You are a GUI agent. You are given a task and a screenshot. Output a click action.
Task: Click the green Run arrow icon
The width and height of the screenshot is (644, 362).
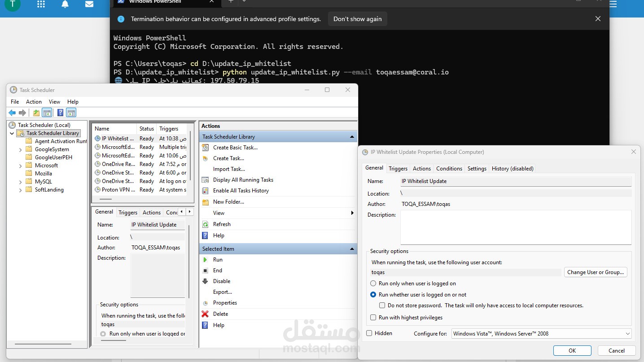point(205,260)
